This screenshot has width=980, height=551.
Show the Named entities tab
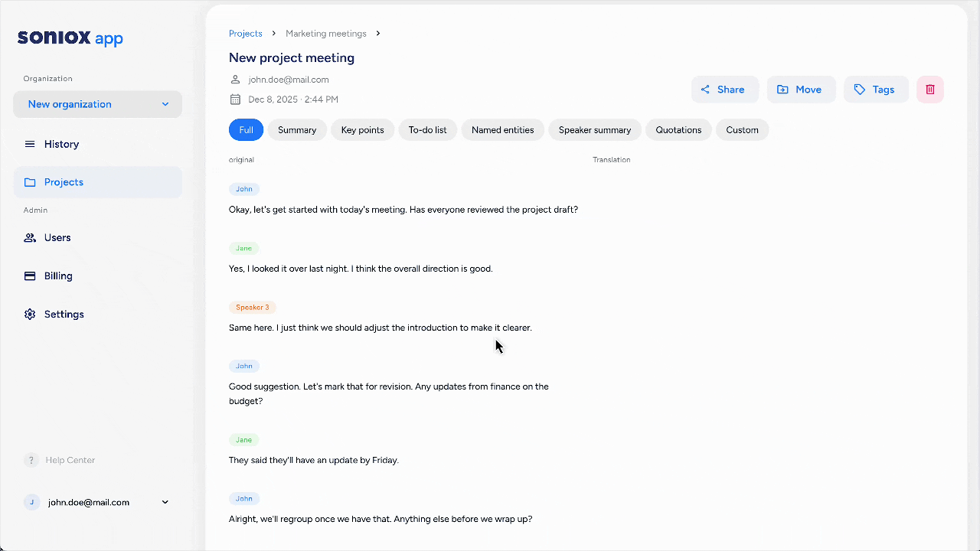502,130
